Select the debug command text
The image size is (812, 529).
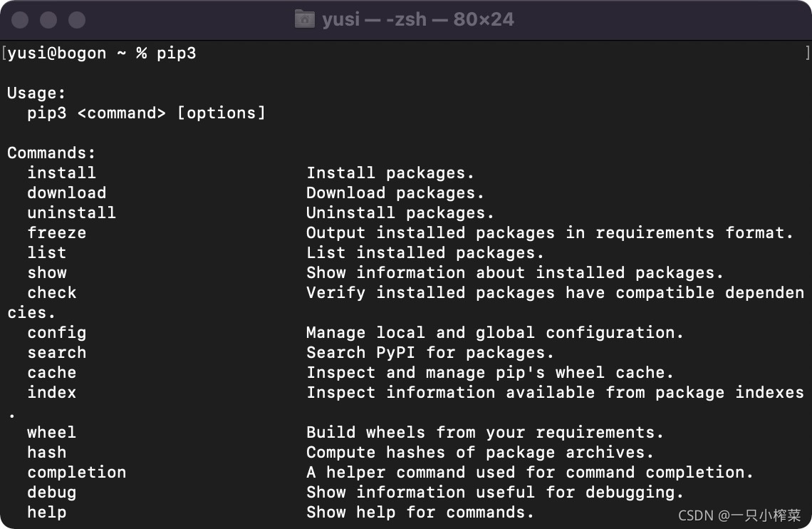(51, 492)
